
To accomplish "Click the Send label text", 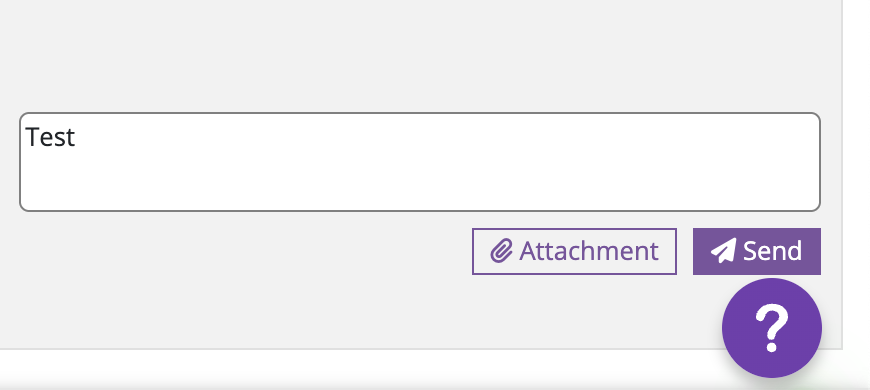I will 772,251.
